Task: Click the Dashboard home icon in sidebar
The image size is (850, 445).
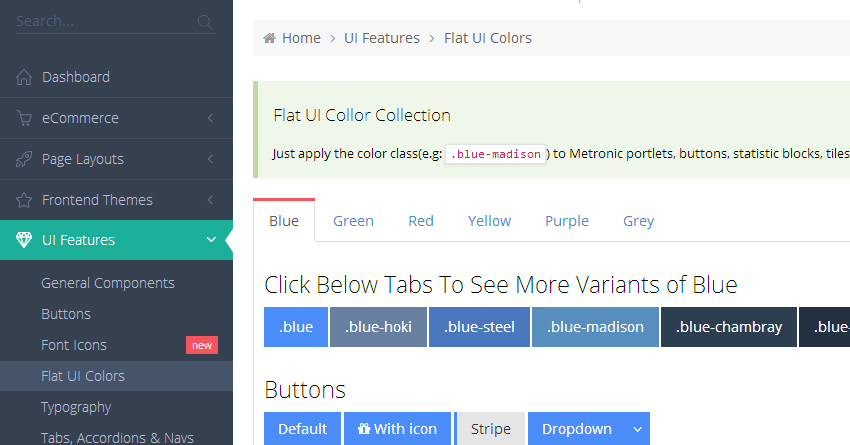Action: [24, 77]
